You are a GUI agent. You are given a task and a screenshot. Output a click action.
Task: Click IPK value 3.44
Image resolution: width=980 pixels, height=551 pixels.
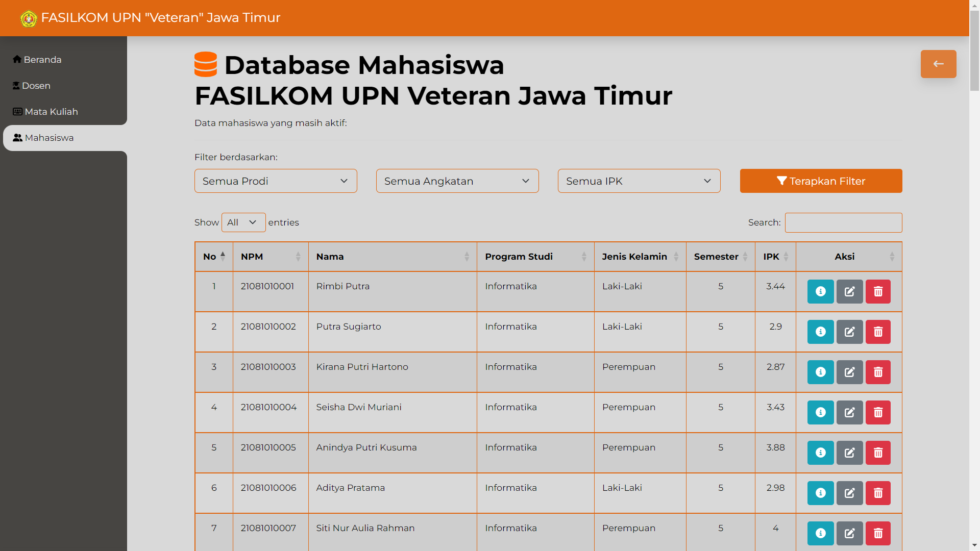pos(775,286)
